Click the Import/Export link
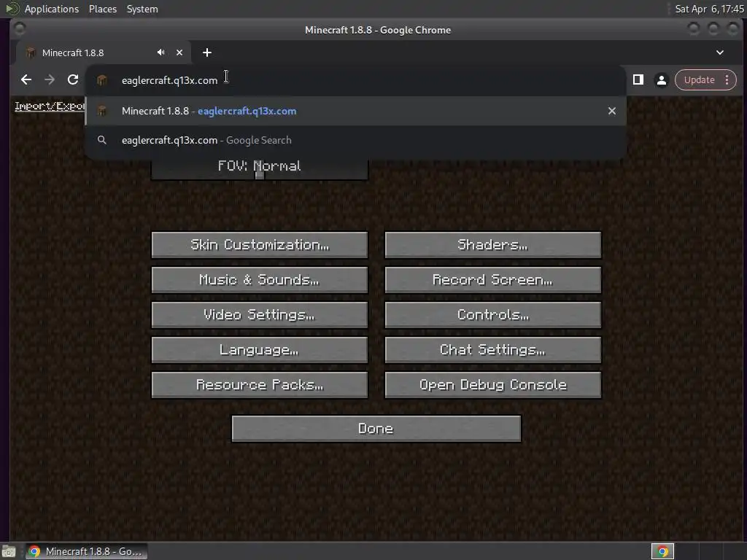This screenshot has width=747, height=560. click(x=50, y=106)
